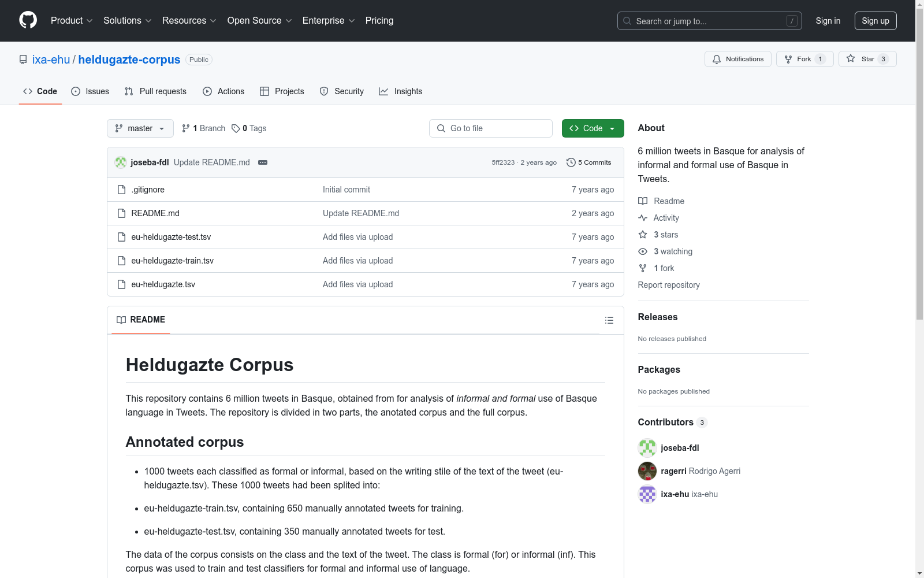Viewport: 924px width, 578px height.
Task: Click the Initial commit message link
Action: [346, 190]
